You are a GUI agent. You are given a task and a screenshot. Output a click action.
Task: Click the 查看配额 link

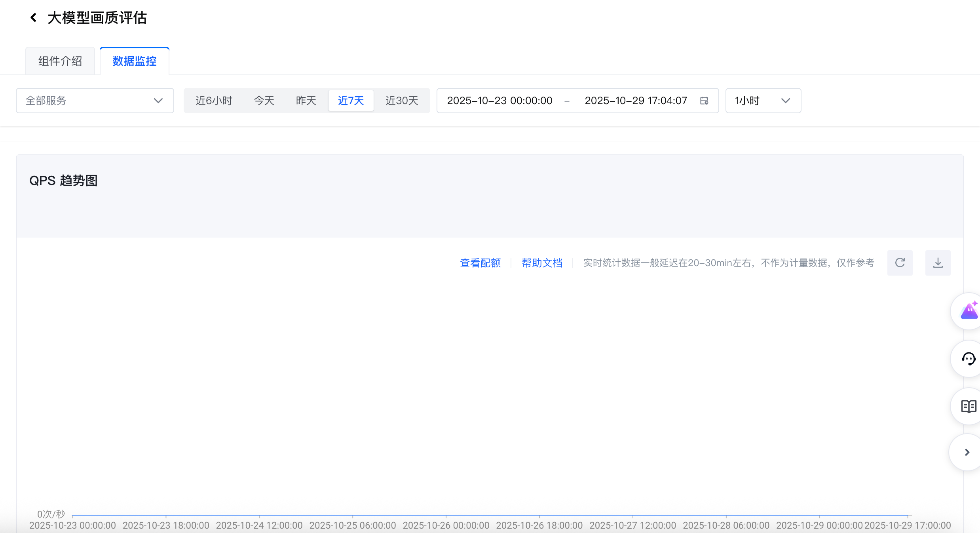(x=480, y=263)
